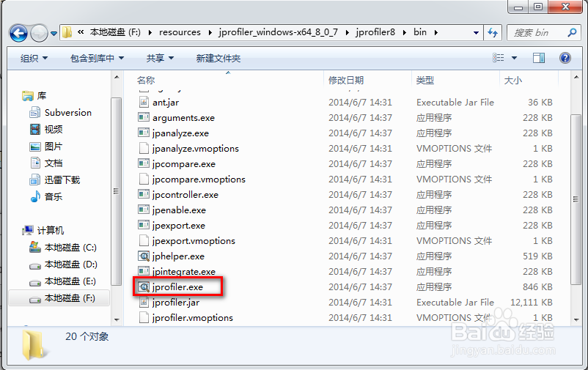The image size is (588, 370).
Task: Click resources in the address path
Action: tap(180, 32)
